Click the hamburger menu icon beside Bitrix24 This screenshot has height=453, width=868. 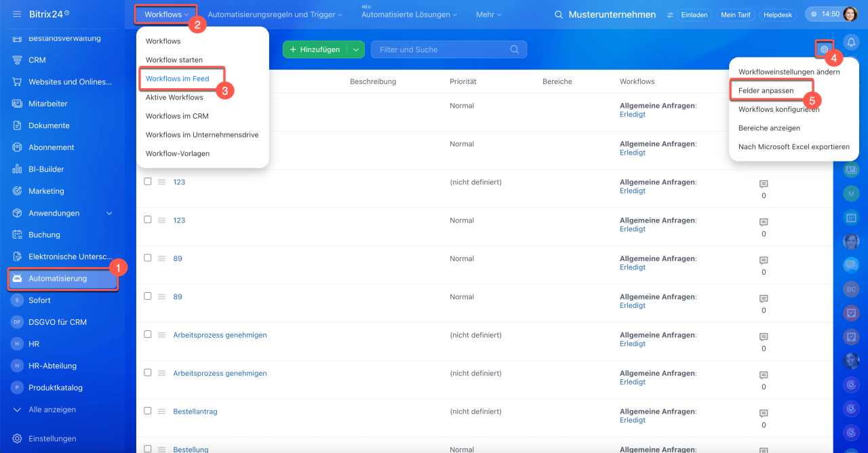(x=17, y=14)
